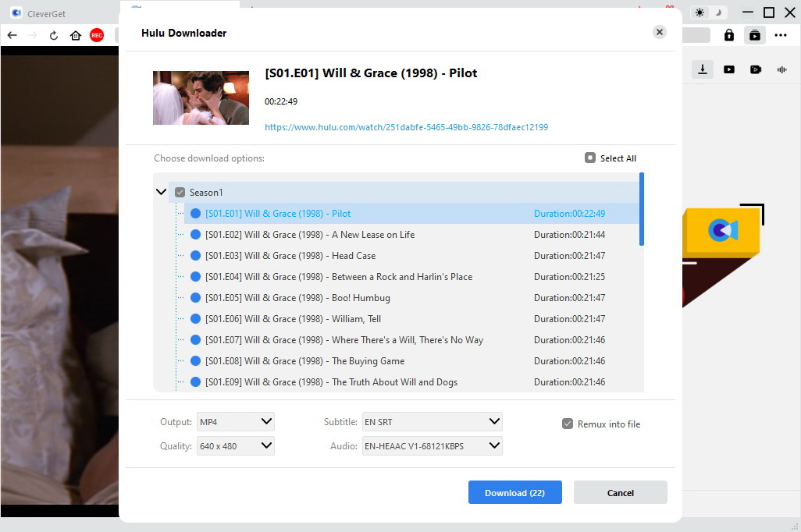Open the download library icon

pos(754,35)
